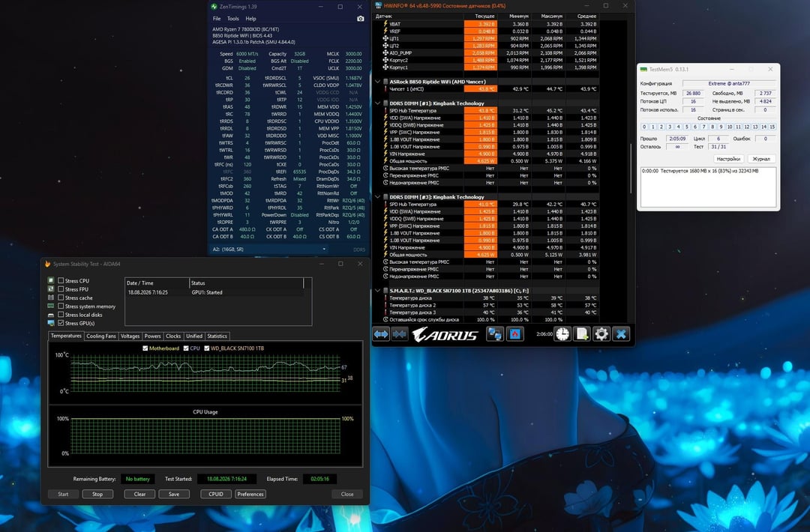
Task: Click the Stress GPU monitor icon
Action: pyautogui.click(x=51, y=323)
